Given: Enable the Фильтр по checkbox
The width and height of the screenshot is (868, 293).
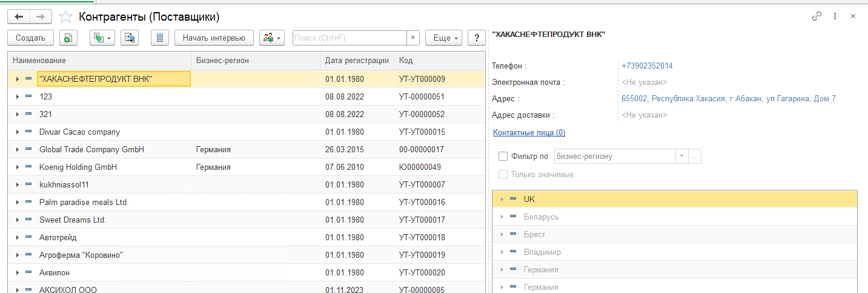Looking at the screenshot, I should 503,156.
